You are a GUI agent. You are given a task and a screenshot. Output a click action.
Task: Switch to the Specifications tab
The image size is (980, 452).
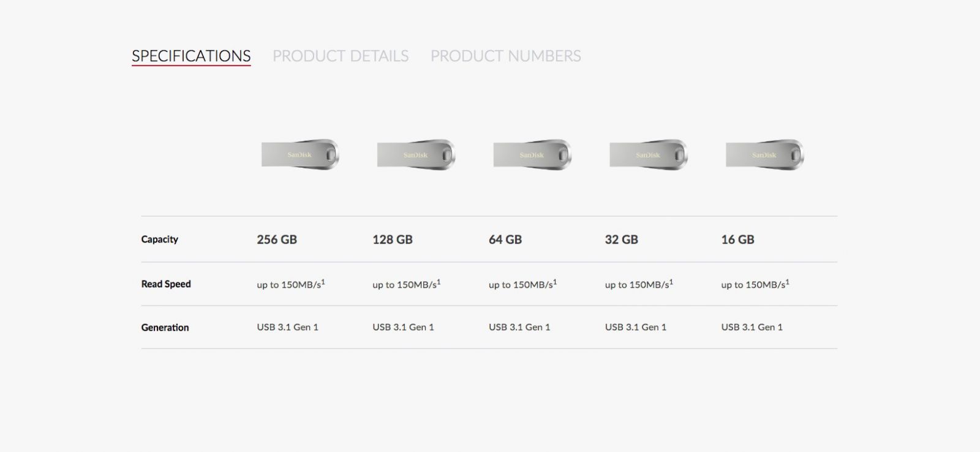(x=191, y=56)
